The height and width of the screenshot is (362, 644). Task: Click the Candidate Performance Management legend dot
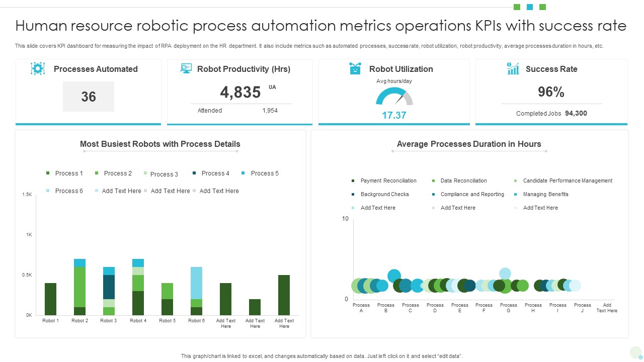coord(516,181)
